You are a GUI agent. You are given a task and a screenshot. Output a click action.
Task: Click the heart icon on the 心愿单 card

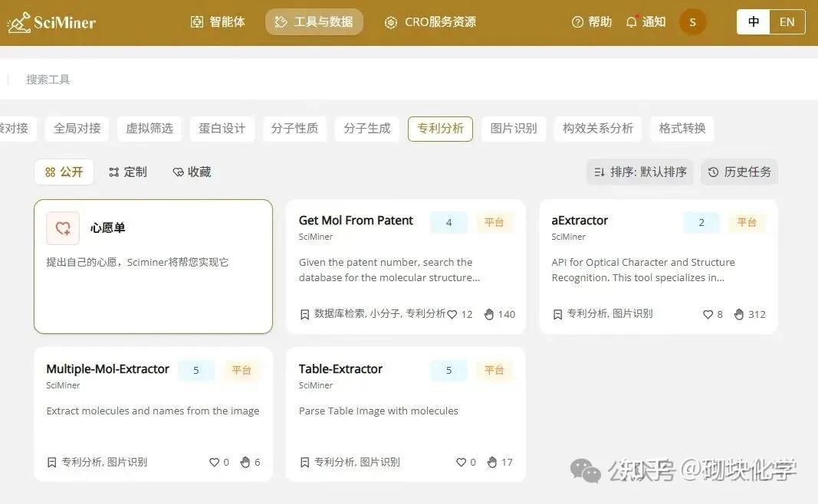click(x=62, y=227)
